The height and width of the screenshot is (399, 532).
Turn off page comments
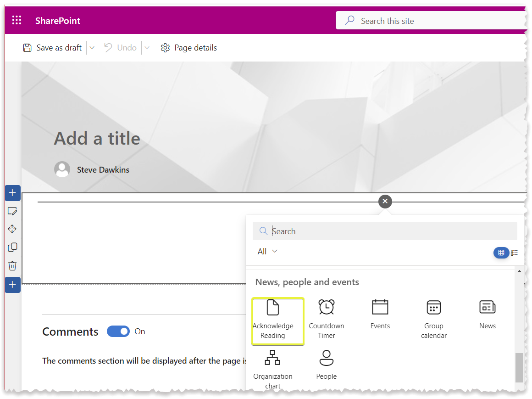coord(118,331)
